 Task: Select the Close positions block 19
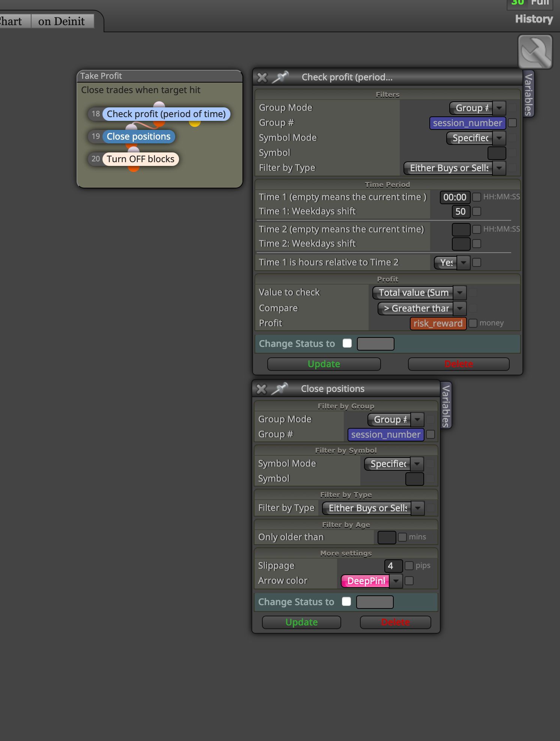(138, 136)
